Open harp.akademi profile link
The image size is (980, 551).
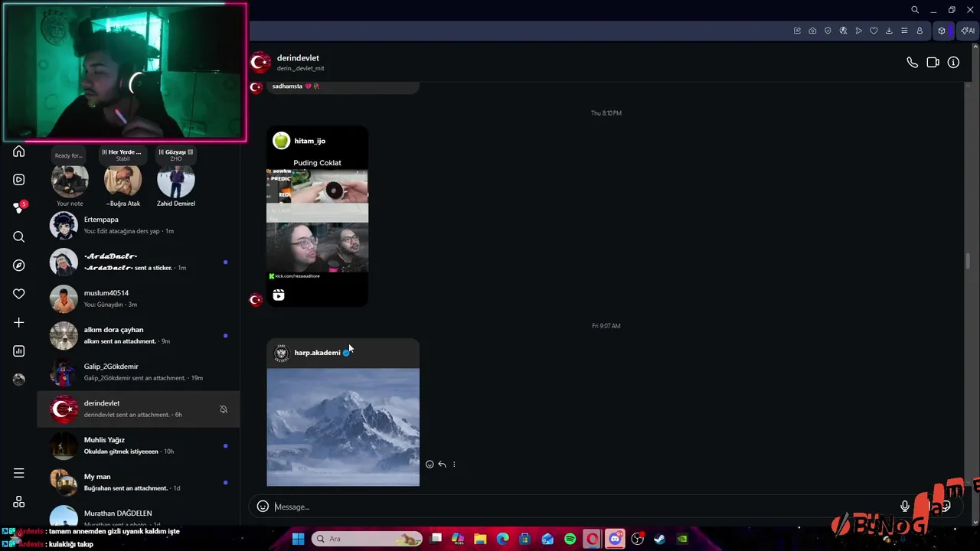tap(317, 353)
